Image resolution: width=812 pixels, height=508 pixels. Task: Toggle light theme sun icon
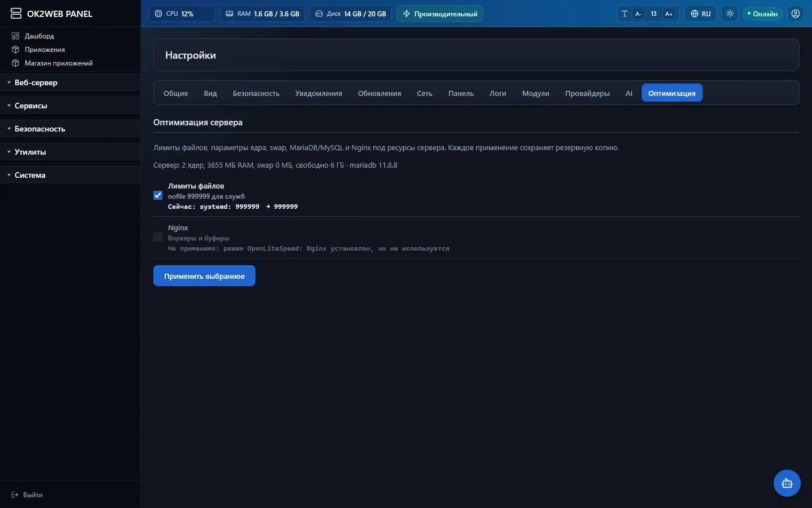pos(730,14)
